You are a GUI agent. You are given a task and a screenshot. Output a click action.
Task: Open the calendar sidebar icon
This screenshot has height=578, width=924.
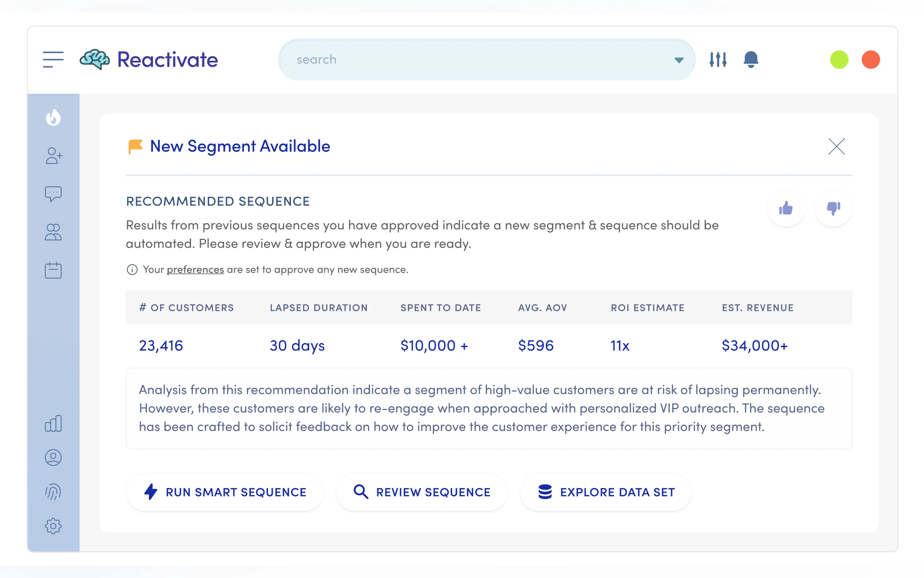click(x=53, y=270)
